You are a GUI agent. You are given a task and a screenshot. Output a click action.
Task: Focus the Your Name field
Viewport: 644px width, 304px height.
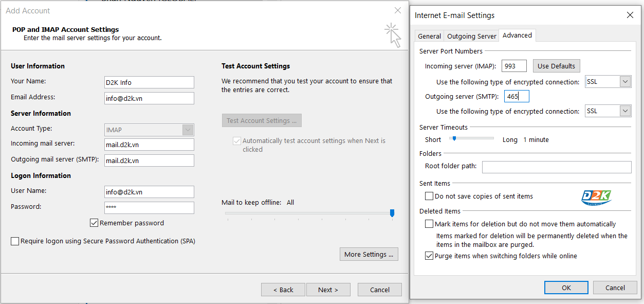pos(149,82)
